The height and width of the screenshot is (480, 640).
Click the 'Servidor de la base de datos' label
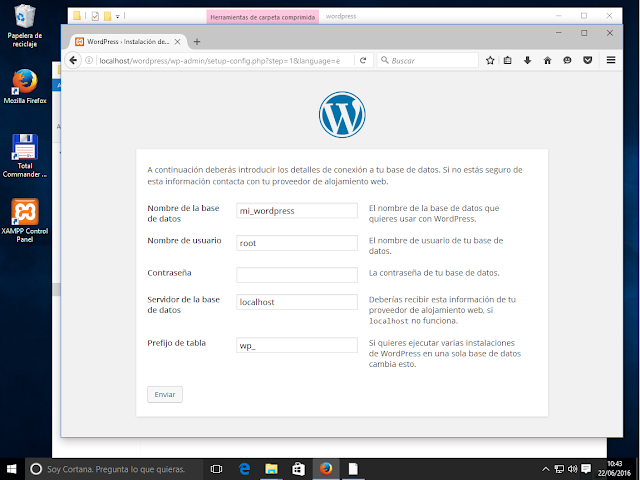click(184, 304)
